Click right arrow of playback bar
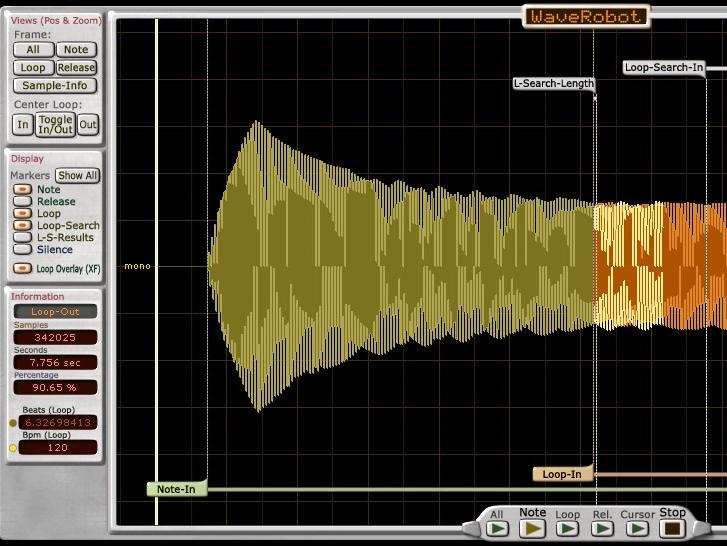The image size is (727, 546). coord(701,528)
